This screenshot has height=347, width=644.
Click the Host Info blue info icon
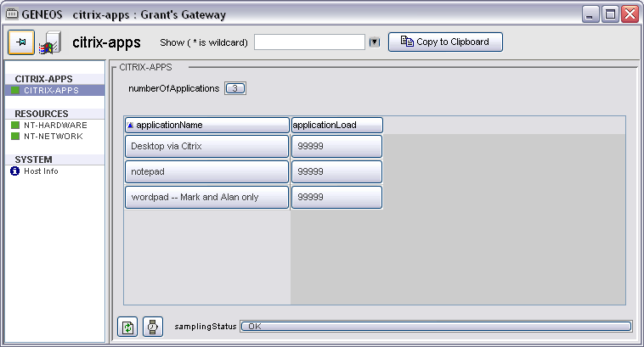point(15,171)
